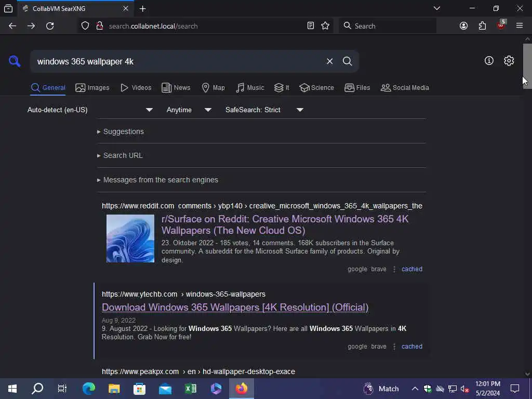Switch to News search tab
Viewport: 532px width, 399px height.
(x=176, y=87)
